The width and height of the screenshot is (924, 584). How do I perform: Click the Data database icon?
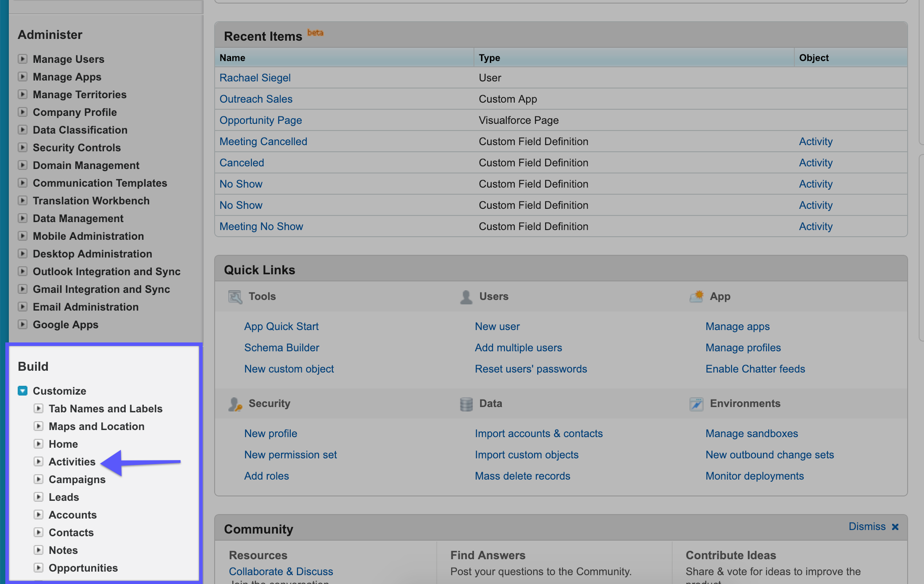click(466, 403)
